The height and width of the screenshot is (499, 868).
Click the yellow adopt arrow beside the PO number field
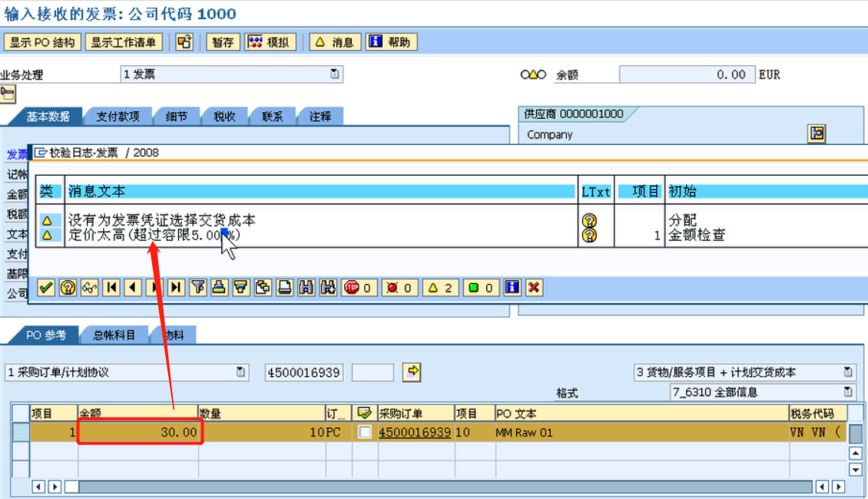tap(412, 372)
